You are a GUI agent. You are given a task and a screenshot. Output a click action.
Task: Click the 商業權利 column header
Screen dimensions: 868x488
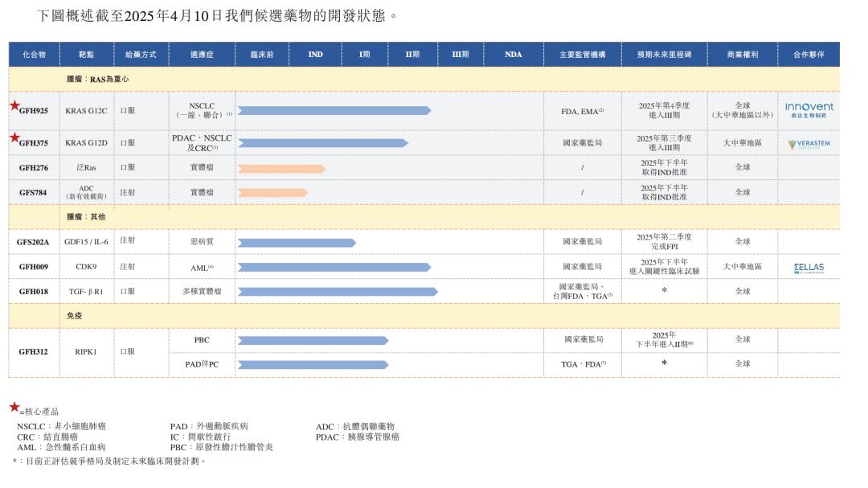point(743,55)
